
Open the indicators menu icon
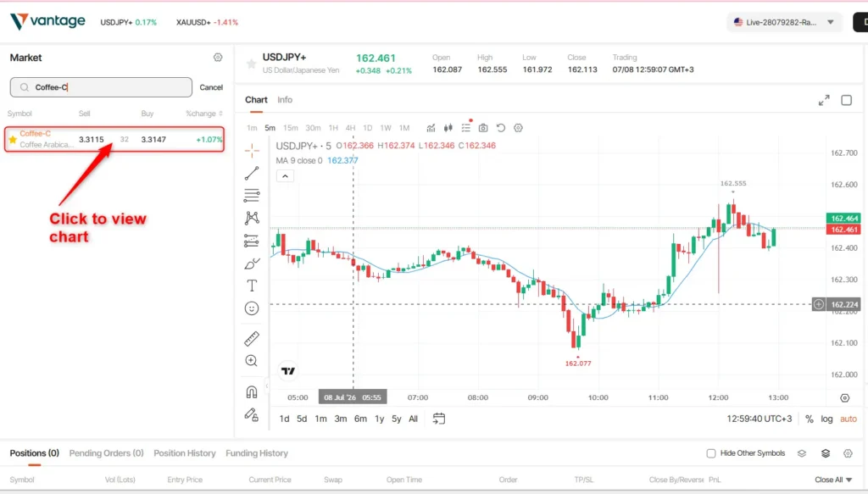tap(431, 128)
